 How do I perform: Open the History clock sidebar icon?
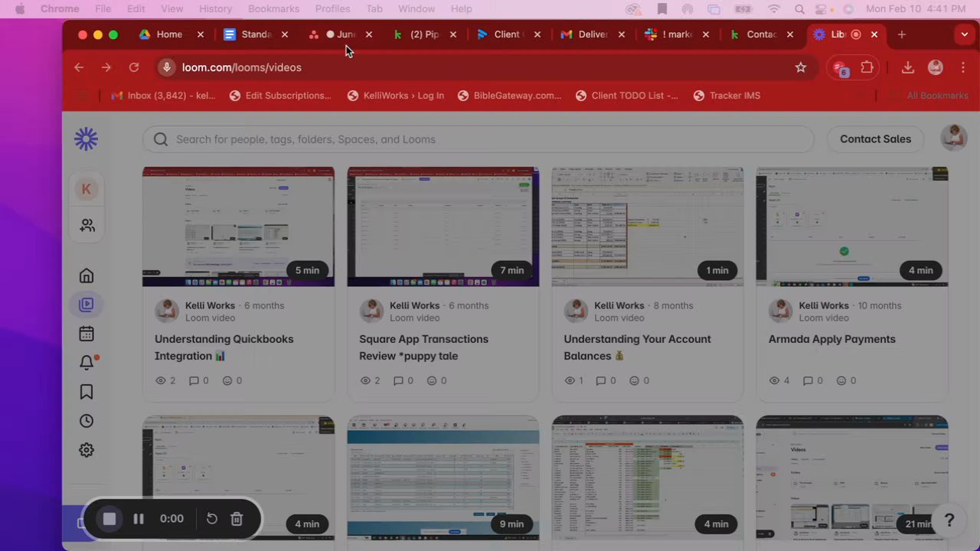coord(87,421)
